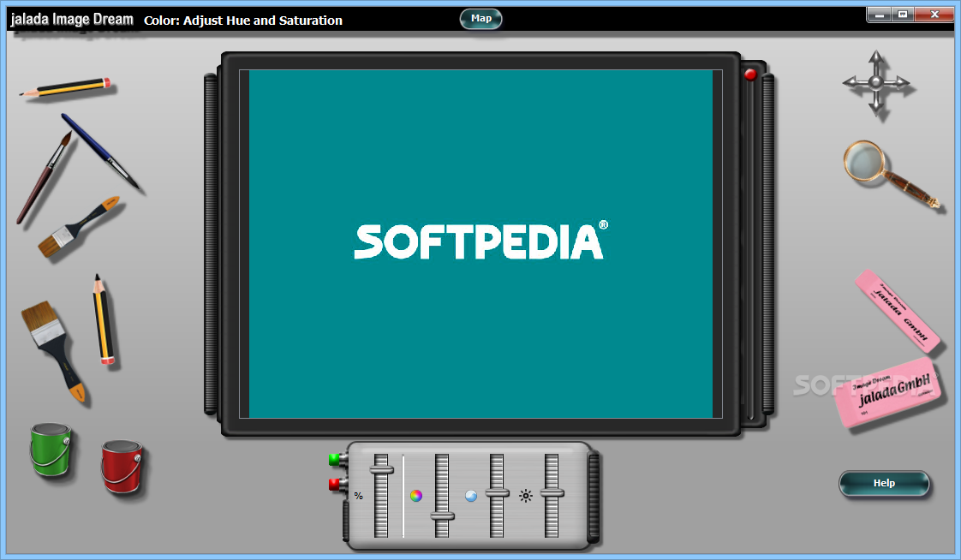961x560 pixels.
Task: Pick the large pink jaladaGmbH eraser
Action: click(887, 392)
